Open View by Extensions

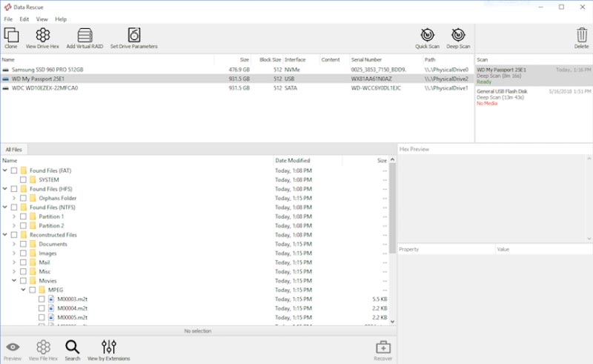(108, 348)
